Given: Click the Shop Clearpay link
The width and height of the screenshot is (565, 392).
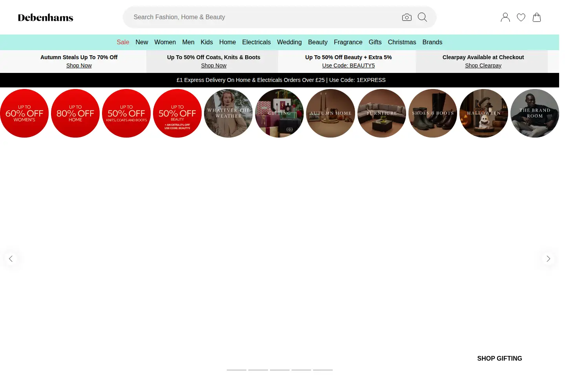Looking at the screenshot, I should click(483, 66).
